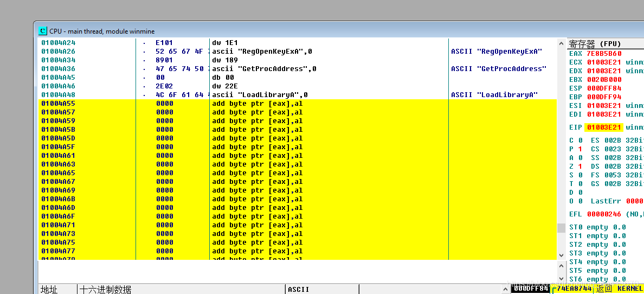Select highlighted address 01004A6D
Screen dimensions: 644x294
point(59,207)
